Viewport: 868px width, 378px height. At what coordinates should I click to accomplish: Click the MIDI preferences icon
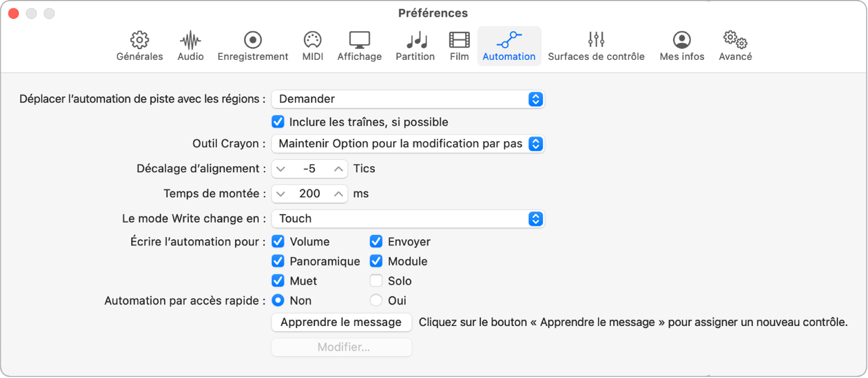pos(312,45)
